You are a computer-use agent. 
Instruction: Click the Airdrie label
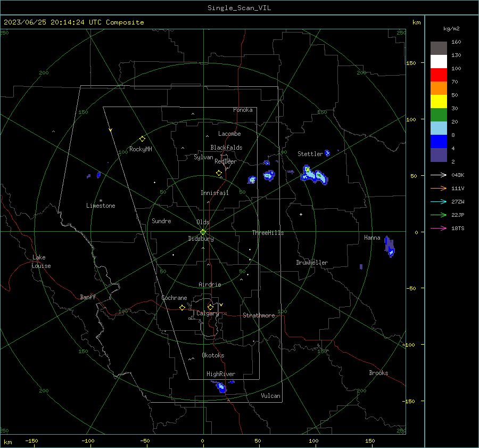[x=210, y=284]
